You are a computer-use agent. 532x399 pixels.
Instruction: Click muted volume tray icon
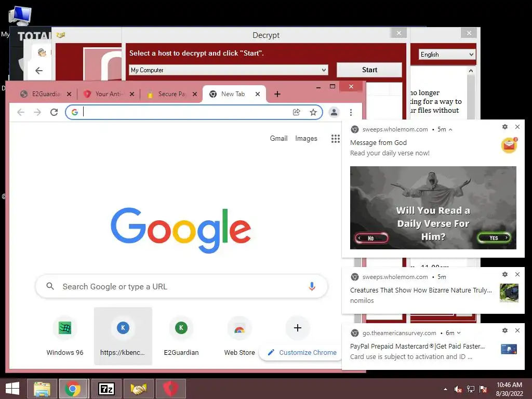(x=458, y=389)
